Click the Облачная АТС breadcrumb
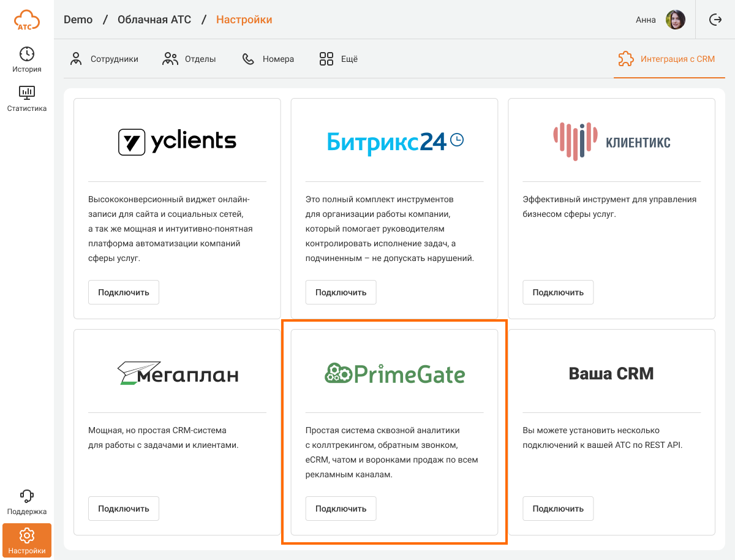The height and width of the screenshot is (560, 735). tap(154, 20)
